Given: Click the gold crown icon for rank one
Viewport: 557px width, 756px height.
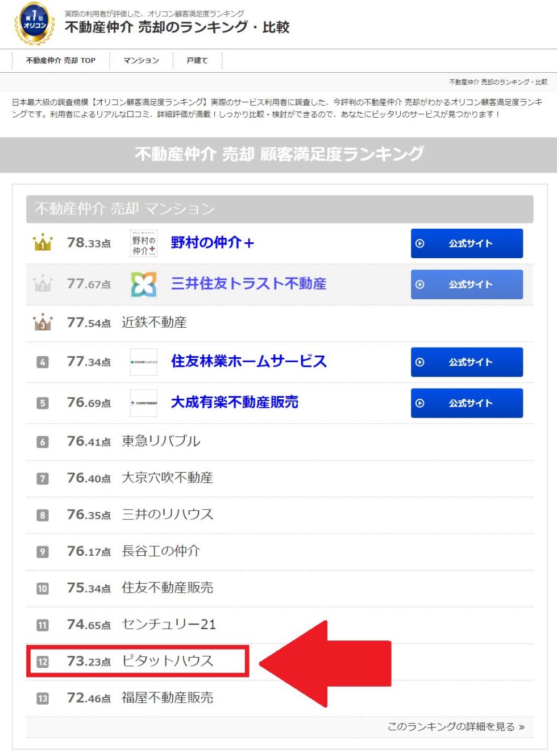Looking at the screenshot, I should pyautogui.click(x=43, y=243).
